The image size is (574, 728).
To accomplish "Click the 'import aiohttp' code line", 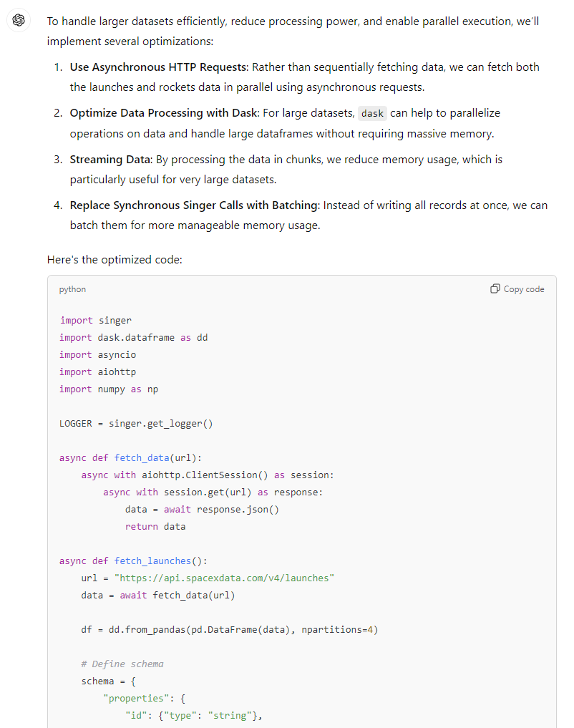I will coord(98,372).
